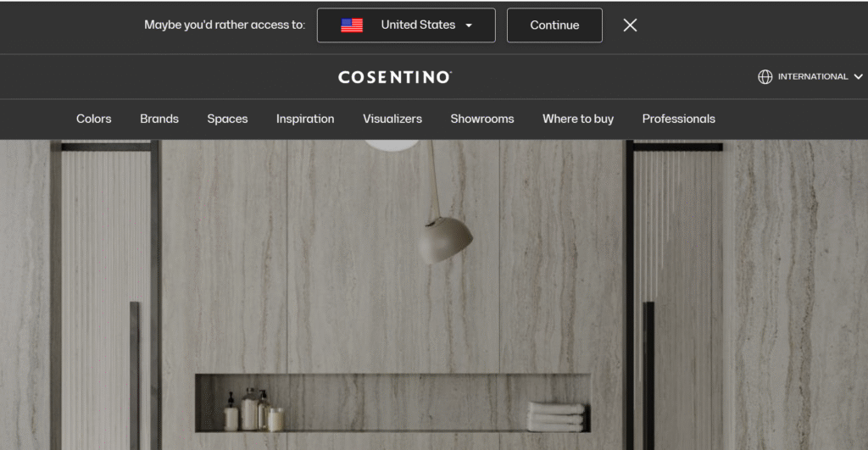This screenshot has width=868, height=450.
Task: Open the Inspiration menu
Action: point(305,119)
